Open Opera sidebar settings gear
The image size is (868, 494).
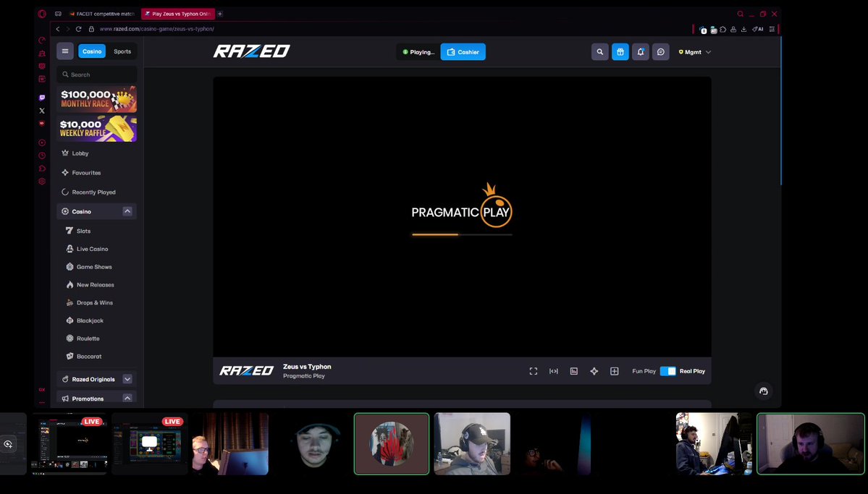click(x=42, y=182)
